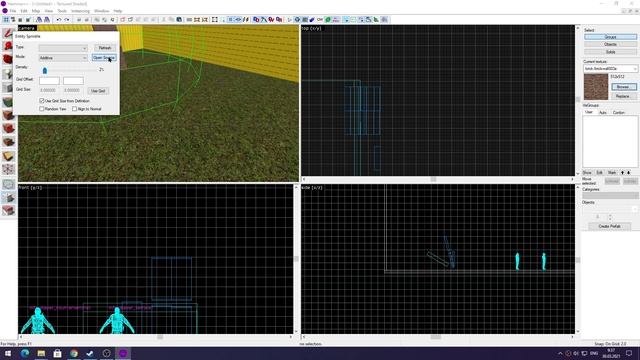Open the Tools menu
Screen dimensions: 640x360
62,11
